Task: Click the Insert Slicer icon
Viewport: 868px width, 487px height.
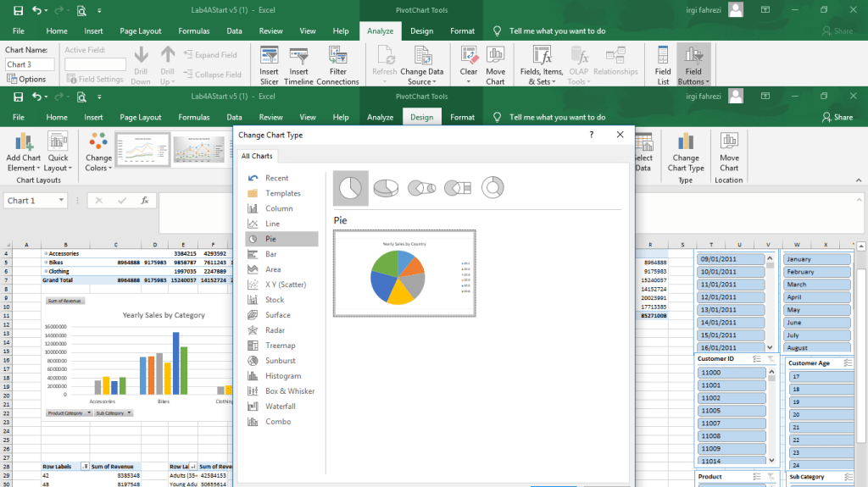Action: [x=269, y=57]
